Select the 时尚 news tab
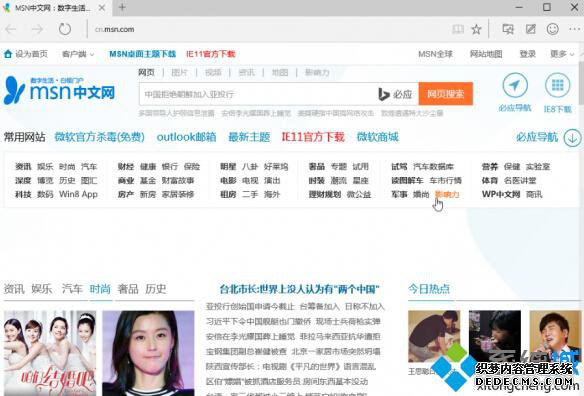 (x=100, y=289)
